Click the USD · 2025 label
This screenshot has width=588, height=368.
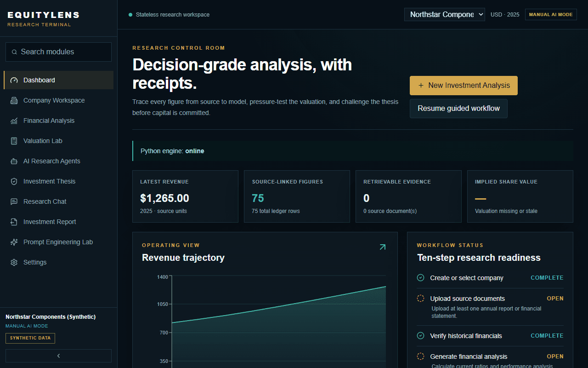(x=505, y=15)
